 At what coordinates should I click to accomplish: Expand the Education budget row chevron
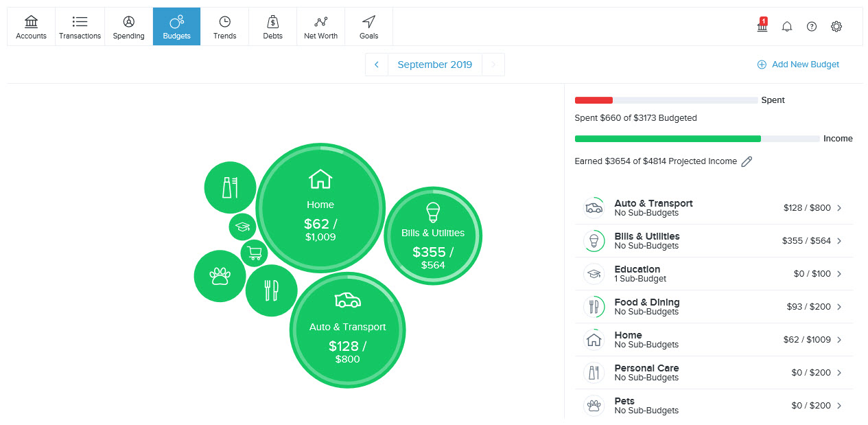[839, 274]
